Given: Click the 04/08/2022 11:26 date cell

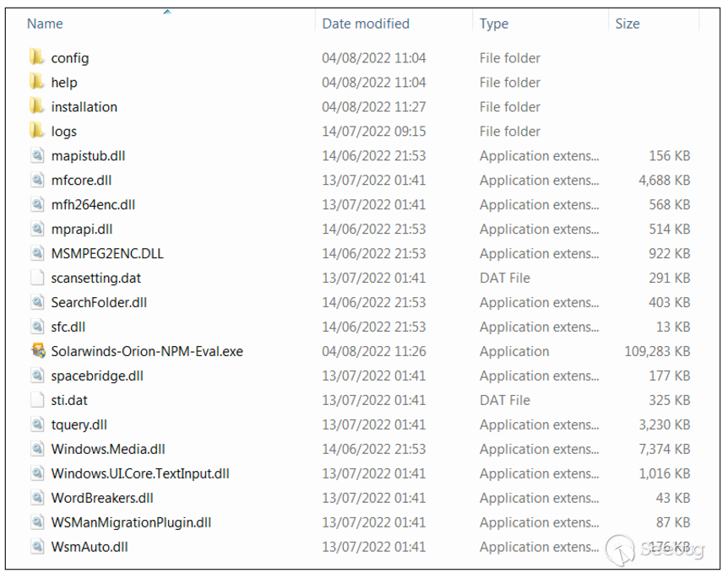Looking at the screenshot, I should 374,351.
